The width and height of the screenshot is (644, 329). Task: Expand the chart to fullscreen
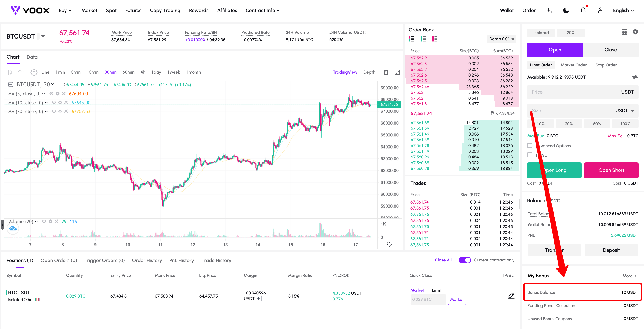[x=397, y=72]
